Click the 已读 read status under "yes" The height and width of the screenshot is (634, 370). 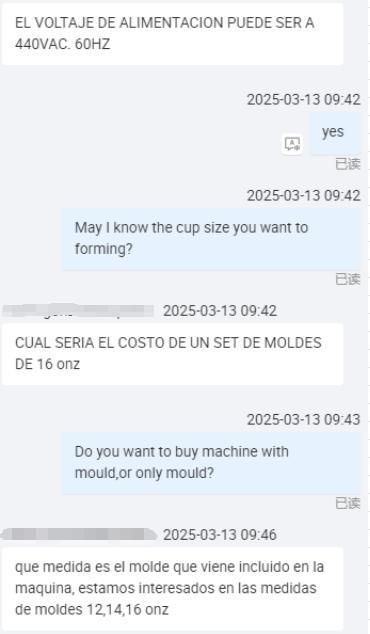(348, 164)
